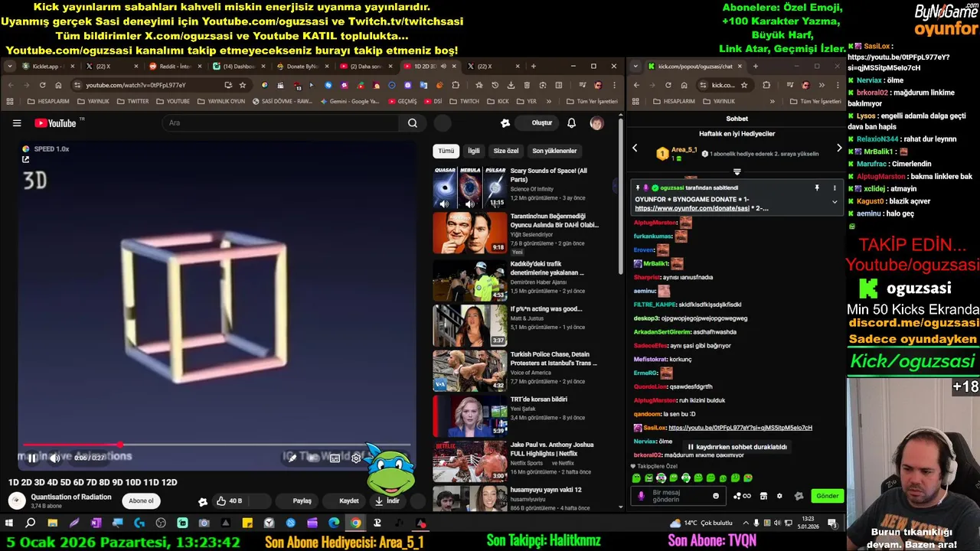Send chat message with Gönder button
Screen dimensions: 980x551
827,496
